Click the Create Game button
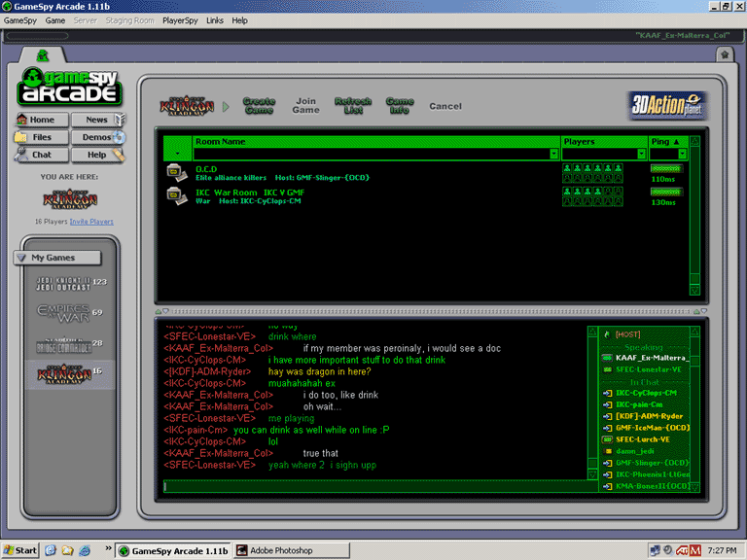Screen dimensions: 747x560 (x=259, y=106)
